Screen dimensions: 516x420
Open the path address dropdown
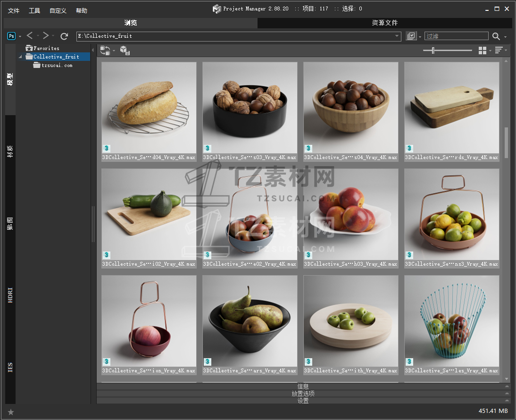pos(397,36)
